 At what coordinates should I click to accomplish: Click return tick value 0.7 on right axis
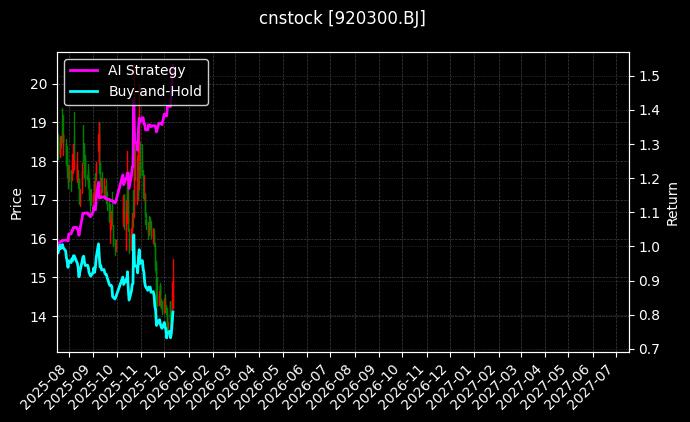[649, 349]
